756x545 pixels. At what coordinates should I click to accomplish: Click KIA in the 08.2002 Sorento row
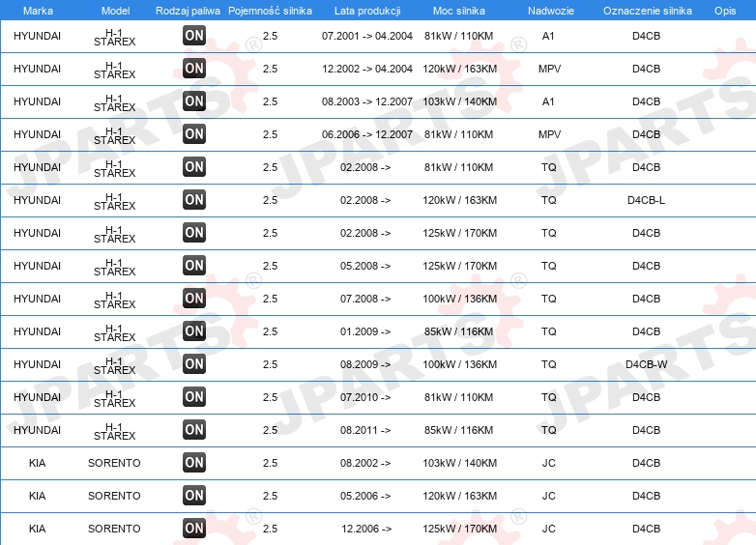tap(37, 463)
